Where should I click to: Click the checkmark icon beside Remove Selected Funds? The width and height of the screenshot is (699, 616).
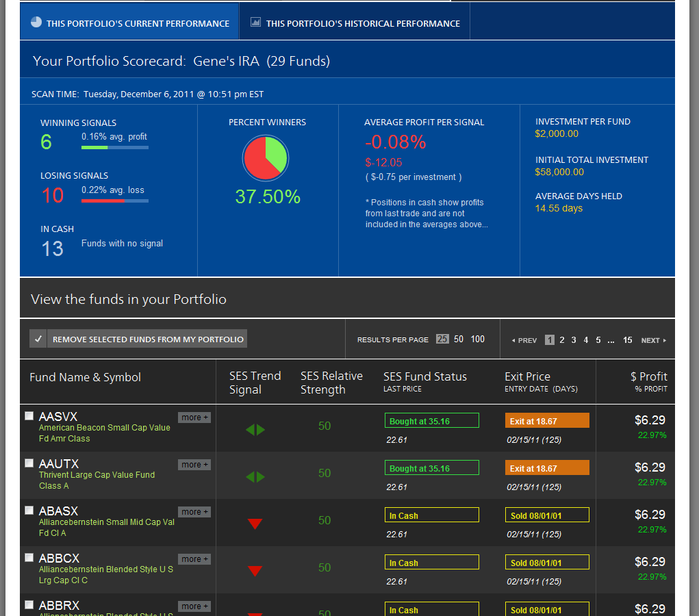38,339
